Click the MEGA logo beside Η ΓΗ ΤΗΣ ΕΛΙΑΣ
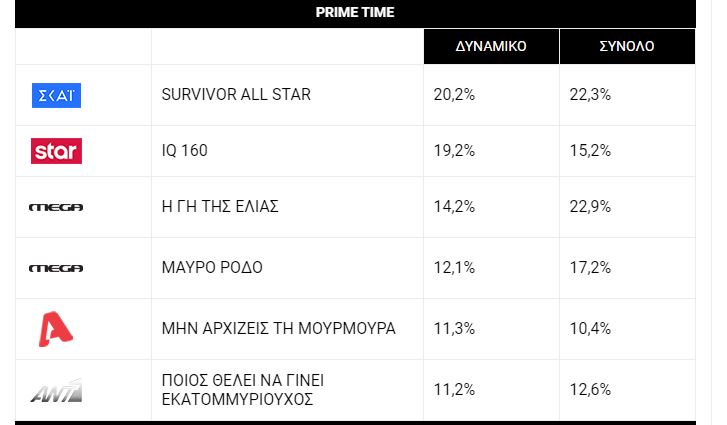 (56, 207)
